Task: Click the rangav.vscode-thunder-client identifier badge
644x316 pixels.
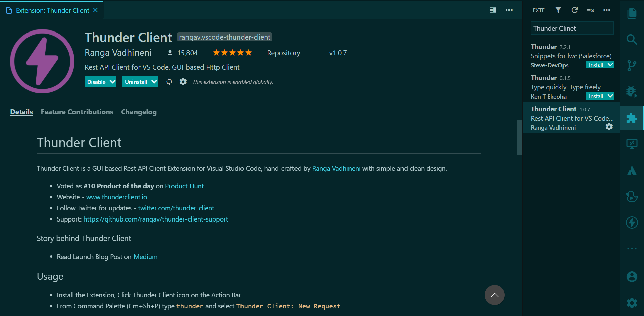Action: 225,37
